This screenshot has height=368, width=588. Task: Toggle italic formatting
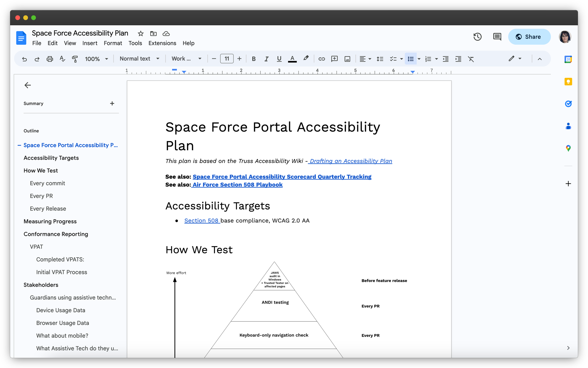pyautogui.click(x=266, y=59)
